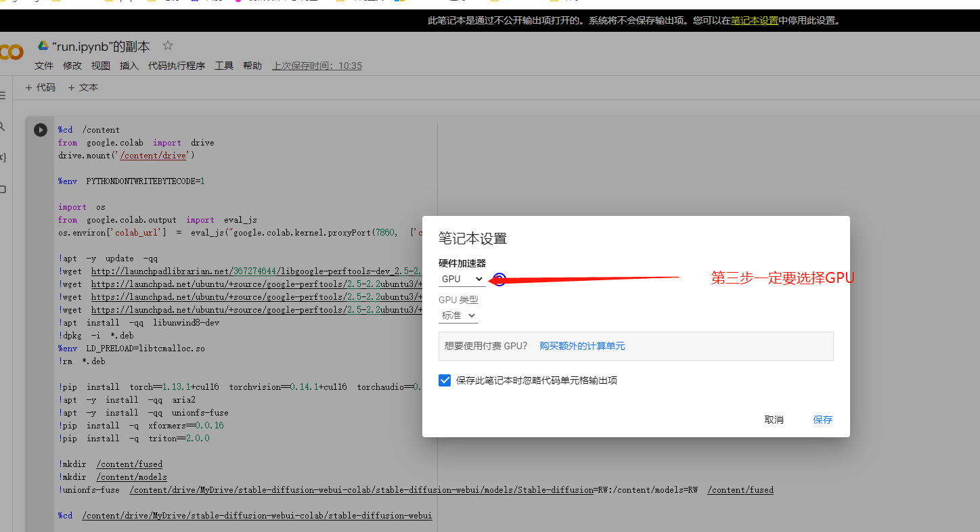This screenshot has width=980, height=532.
Task: Click the 上次保存时间: 10:35 link
Action: click(317, 66)
